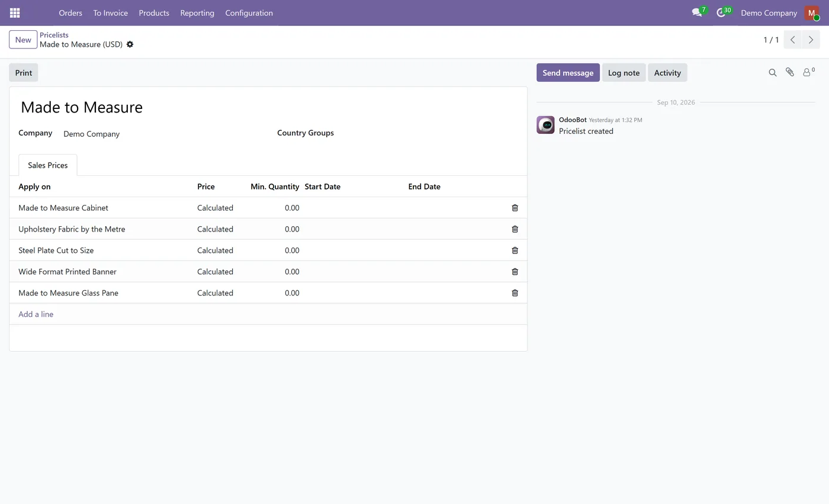Open the To Invoice menu
This screenshot has width=829, height=504.
[x=110, y=12]
